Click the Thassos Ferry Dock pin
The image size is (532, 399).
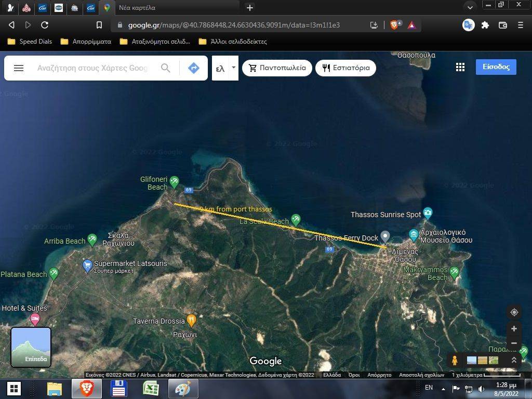pos(385,236)
